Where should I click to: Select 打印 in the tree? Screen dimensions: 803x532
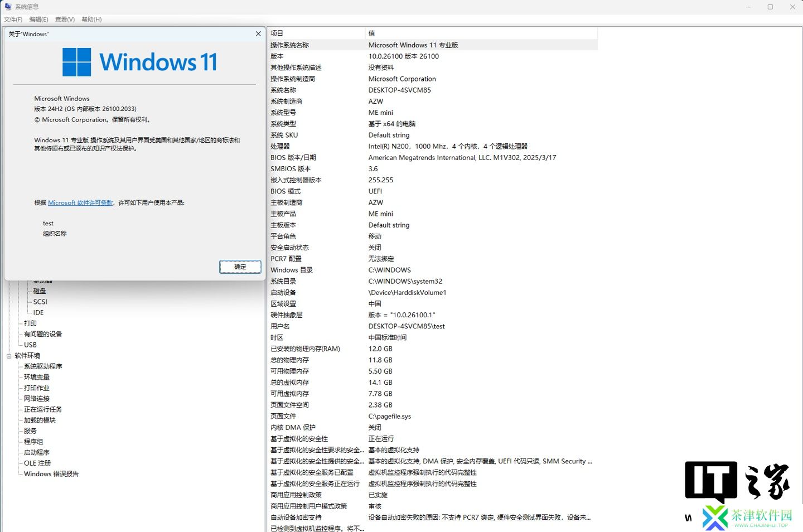point(30,323)
